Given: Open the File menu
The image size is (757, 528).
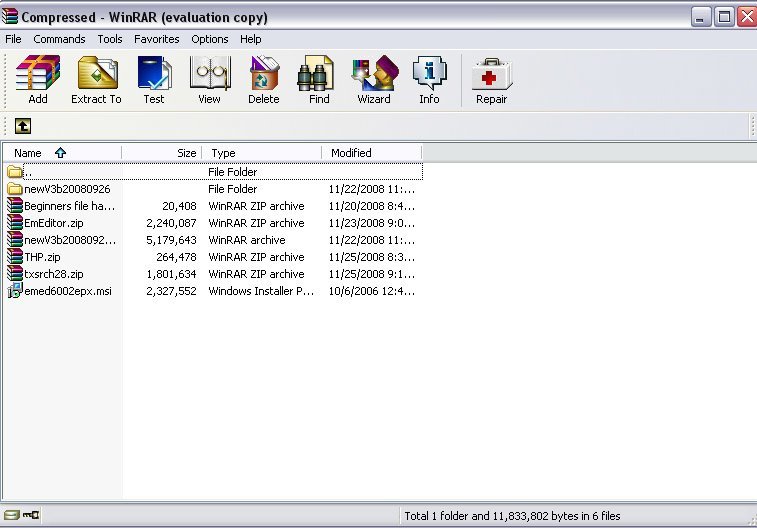Looking at the screenshot, I should pyautogui.click(x=13, y=39).
